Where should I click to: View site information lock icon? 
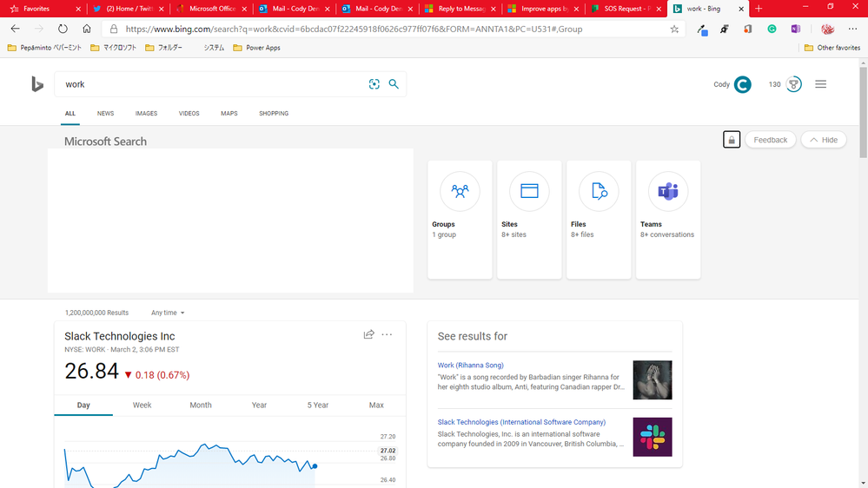[114, 29]
